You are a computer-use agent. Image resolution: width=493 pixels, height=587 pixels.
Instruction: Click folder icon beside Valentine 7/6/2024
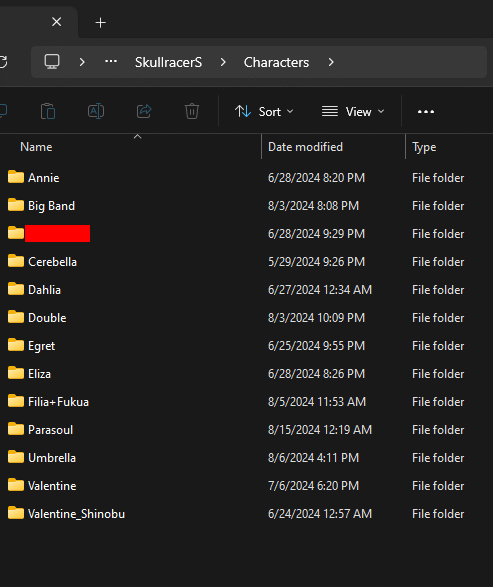[x=16, y=485]
